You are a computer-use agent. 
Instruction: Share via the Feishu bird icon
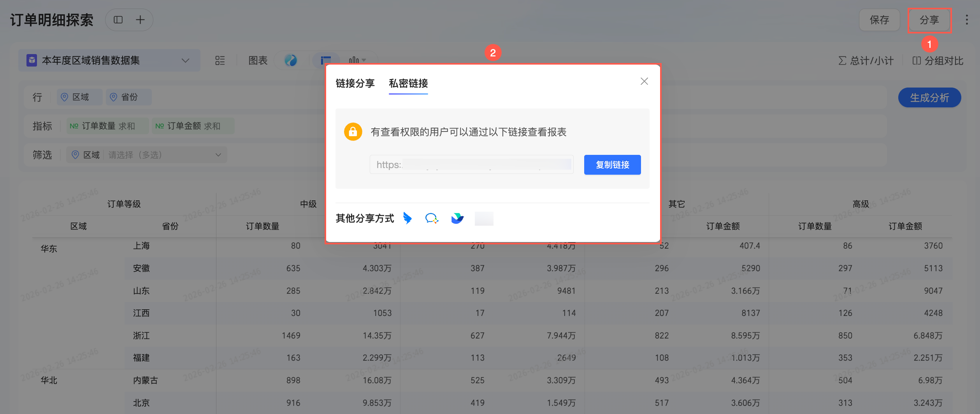tap(457, 218)
